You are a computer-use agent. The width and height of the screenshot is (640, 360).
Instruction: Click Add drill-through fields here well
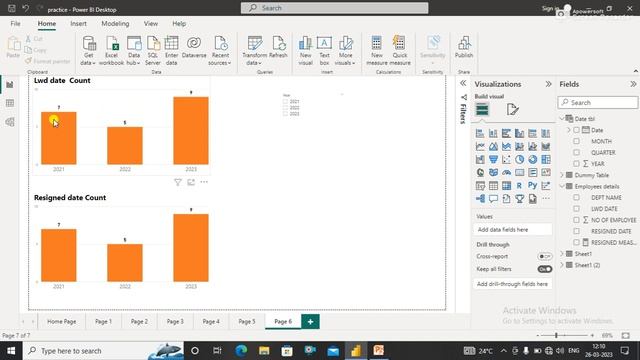(x=513, y=284)
